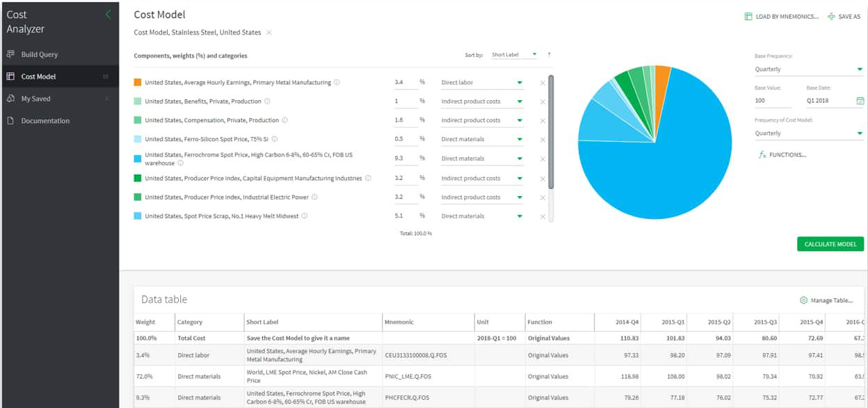The height and width of the screenshot is (408, 868).
Task: Show info for Average Hourly Earnings component
Action: pos(337,82)
